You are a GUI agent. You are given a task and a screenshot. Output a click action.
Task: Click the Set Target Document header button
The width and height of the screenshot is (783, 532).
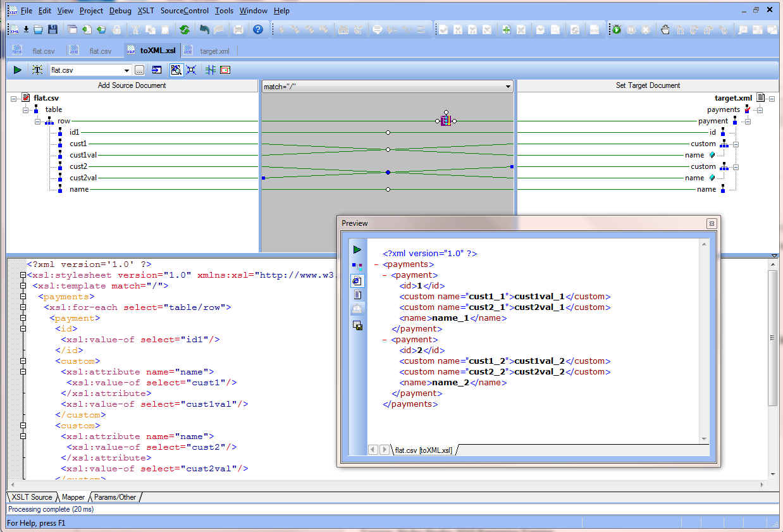pos(648,85)
